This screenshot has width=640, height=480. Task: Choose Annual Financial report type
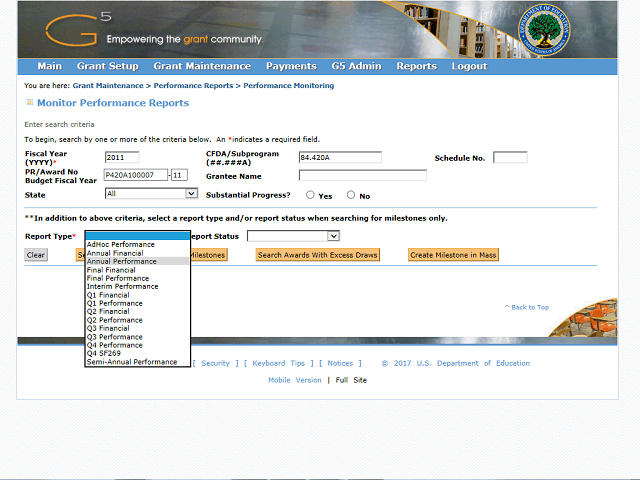click(138, 253)
